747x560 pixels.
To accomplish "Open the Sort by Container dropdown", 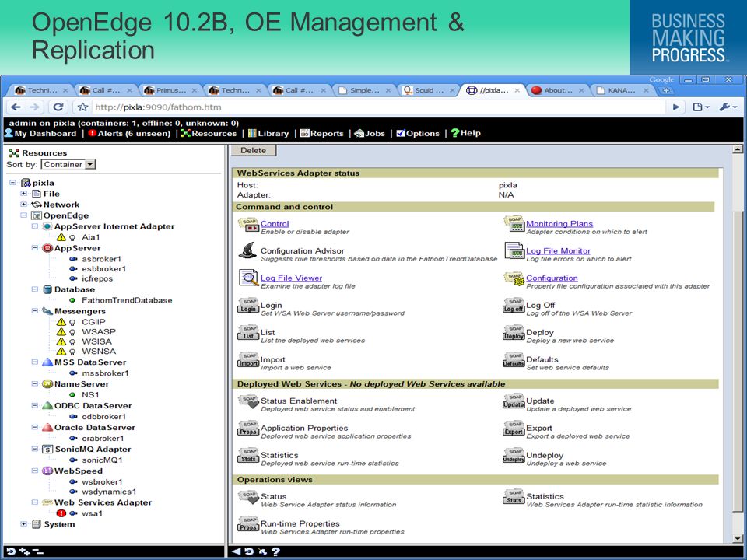I will 68,164.
